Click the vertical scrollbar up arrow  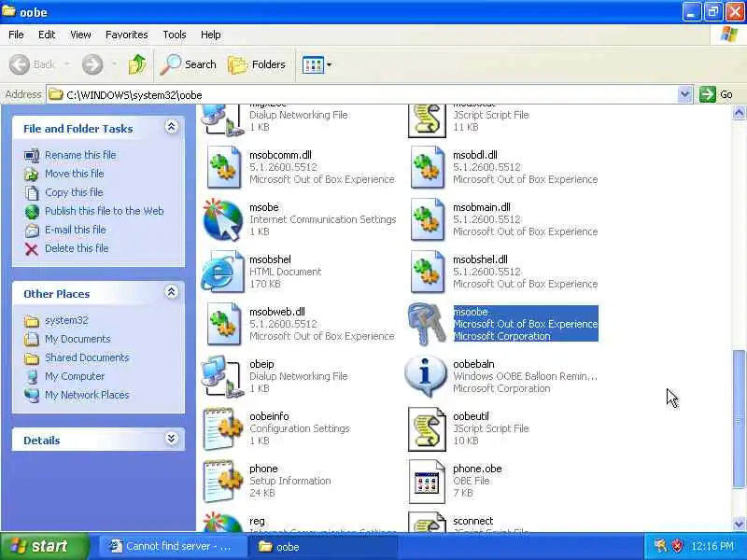pyautogui.click(x=739, y=113)
